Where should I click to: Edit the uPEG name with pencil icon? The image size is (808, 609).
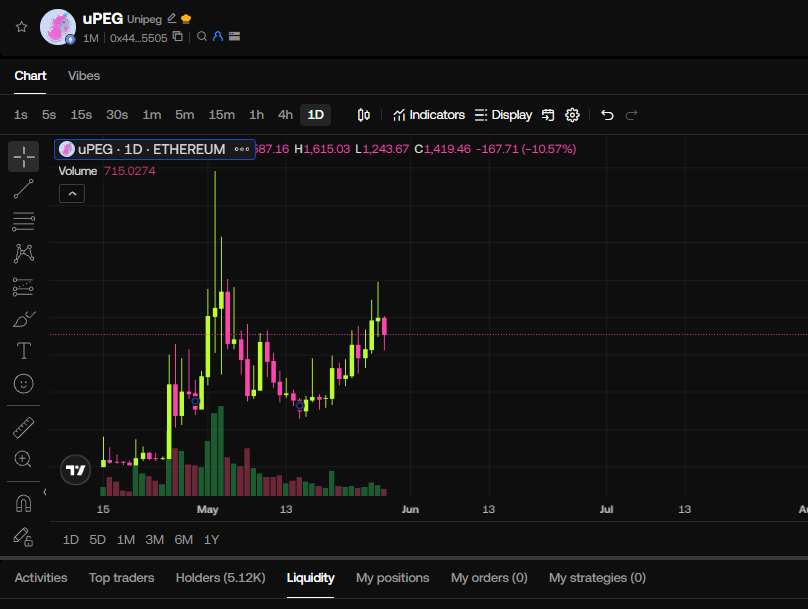172,19
